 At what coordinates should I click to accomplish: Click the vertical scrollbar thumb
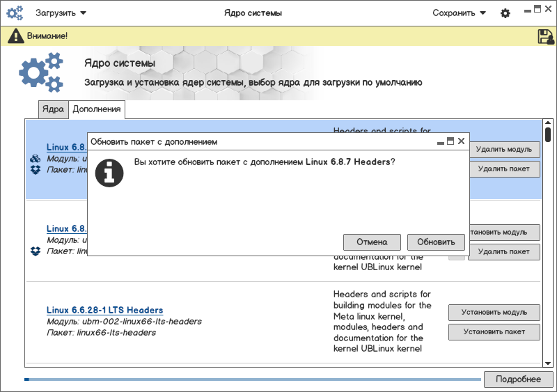548,134
